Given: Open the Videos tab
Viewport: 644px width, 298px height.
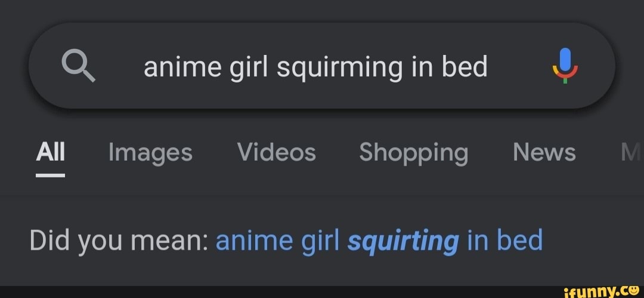Looking at the screenshot, I should pyautogui.click(x=276, y=152).
